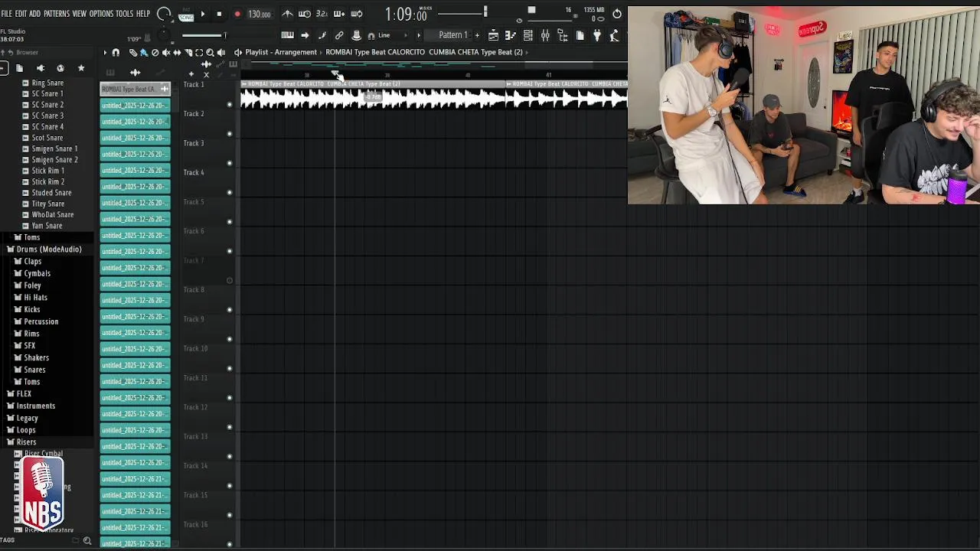Viewport: 980px width, 551px height.
Task: Toggle playlist snap magnet icon
Action: coord(116,52)
